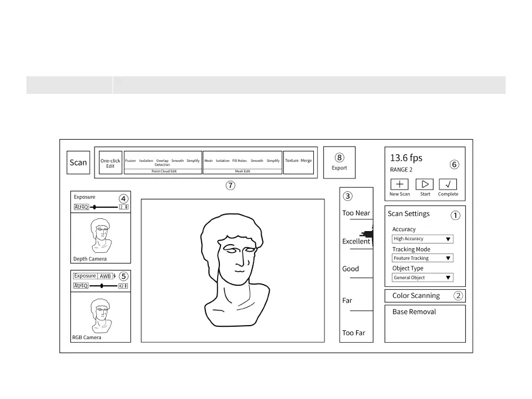The height and width of the screenshot is (399, 532).
Task: Click the Texture tool
Action: 292,161
